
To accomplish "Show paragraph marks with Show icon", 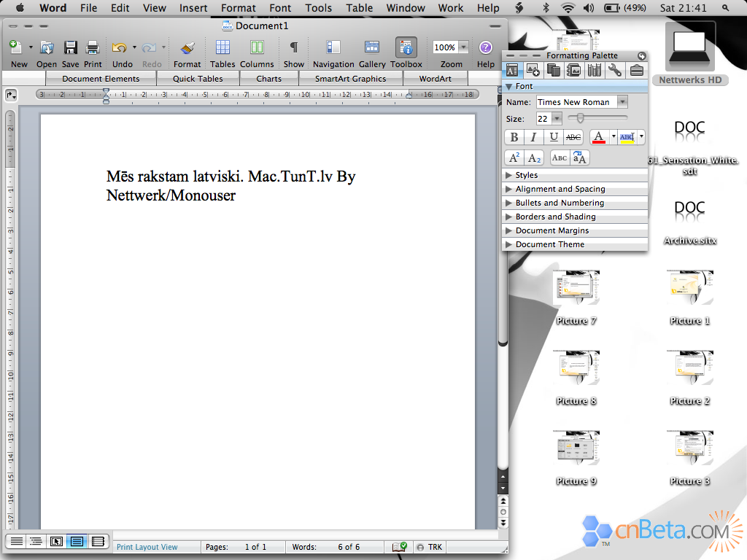I will point(294,47).
